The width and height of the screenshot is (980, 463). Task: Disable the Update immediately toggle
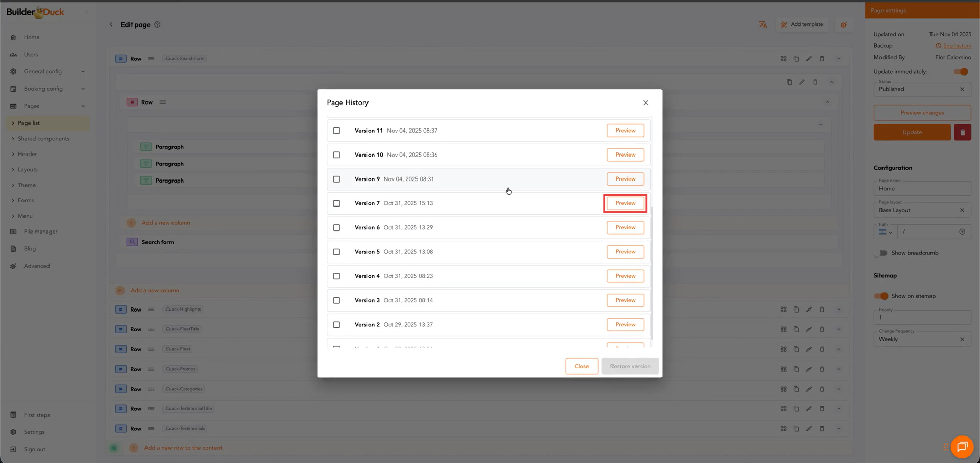point(961,72)
